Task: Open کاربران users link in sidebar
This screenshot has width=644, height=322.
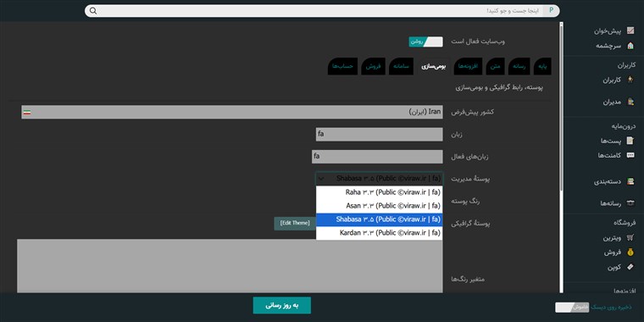Action: (612, 80)
